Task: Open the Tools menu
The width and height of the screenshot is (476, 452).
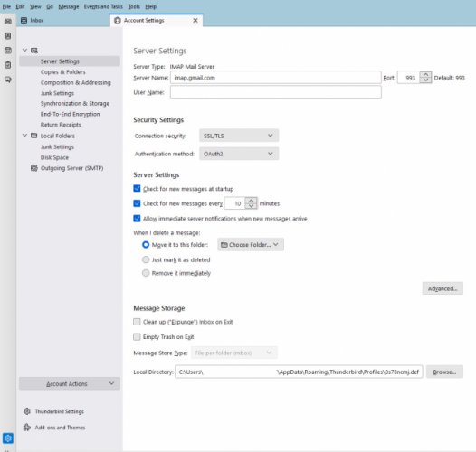Action: 134,6
